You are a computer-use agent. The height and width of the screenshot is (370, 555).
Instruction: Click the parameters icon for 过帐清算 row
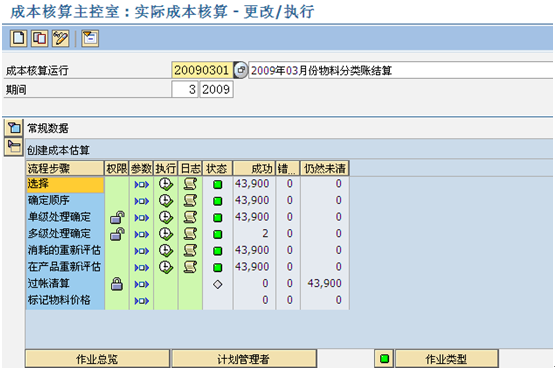click(142, 284)
